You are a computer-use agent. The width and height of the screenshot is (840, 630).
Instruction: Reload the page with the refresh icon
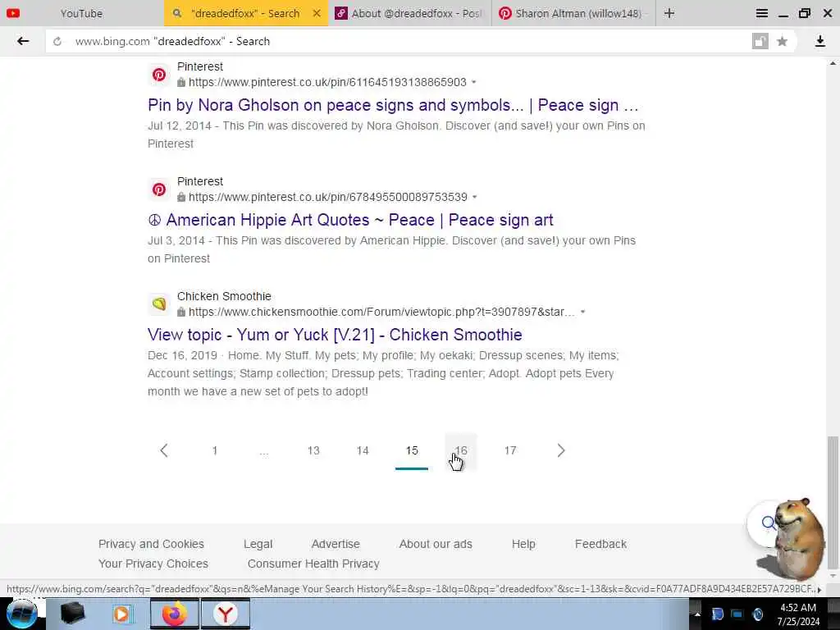(x=57, y=41)
